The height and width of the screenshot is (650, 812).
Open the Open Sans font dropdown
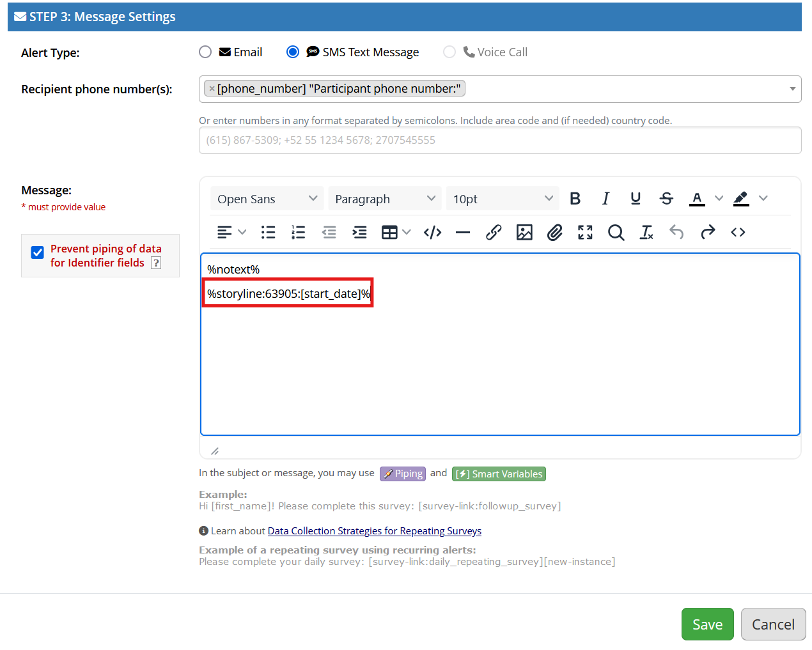coord(267,199)
